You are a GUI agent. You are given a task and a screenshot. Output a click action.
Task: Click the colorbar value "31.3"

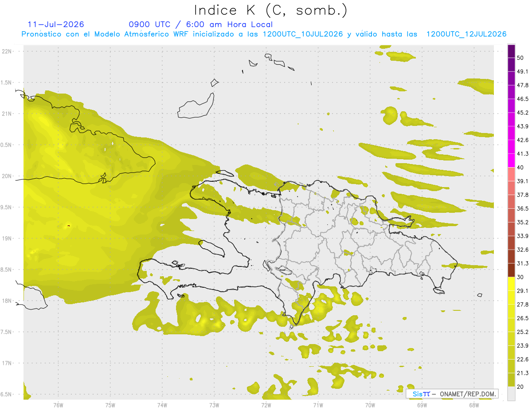[523, 264]
